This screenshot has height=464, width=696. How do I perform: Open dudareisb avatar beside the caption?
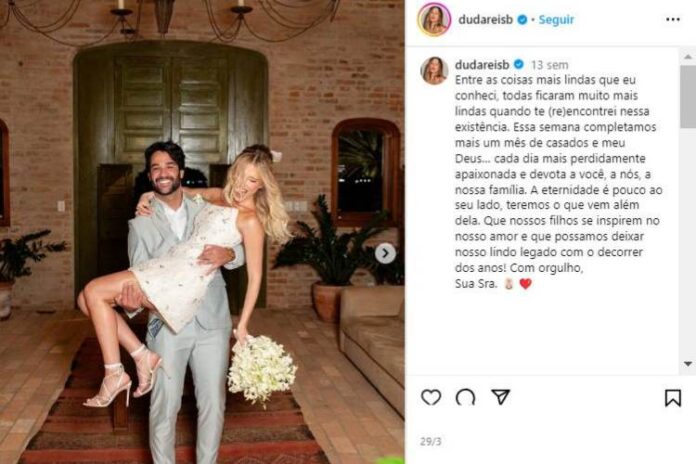coord(434,70)
